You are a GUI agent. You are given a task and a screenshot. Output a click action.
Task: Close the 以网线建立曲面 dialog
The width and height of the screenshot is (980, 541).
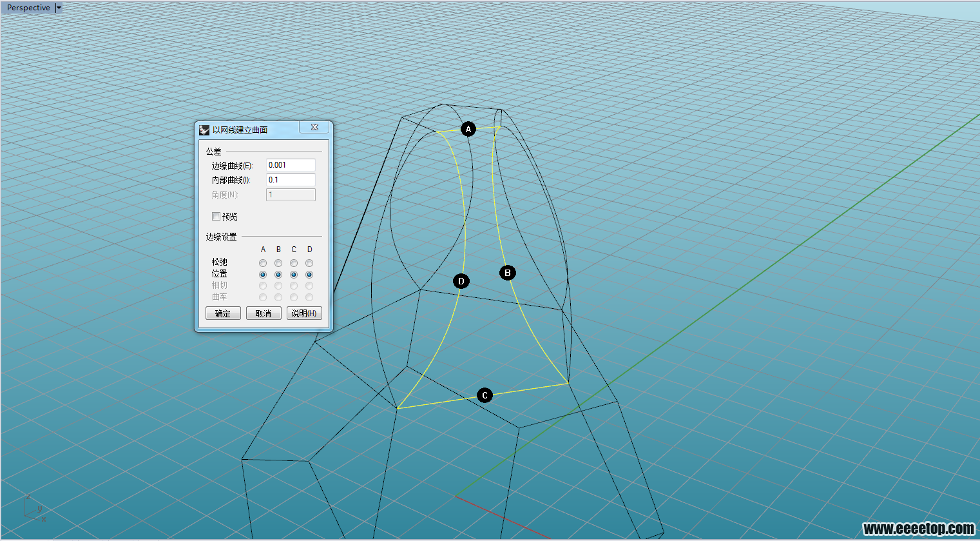point(314,128)
